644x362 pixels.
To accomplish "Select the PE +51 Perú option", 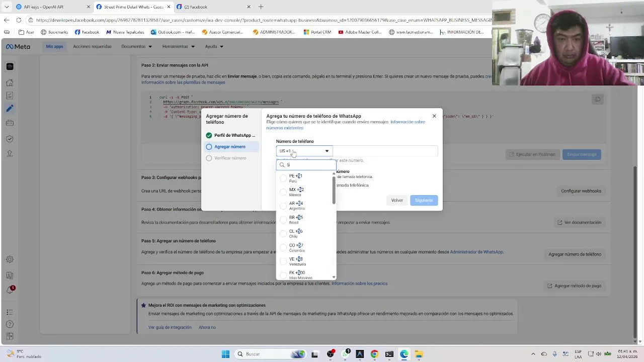I will 304,178.
